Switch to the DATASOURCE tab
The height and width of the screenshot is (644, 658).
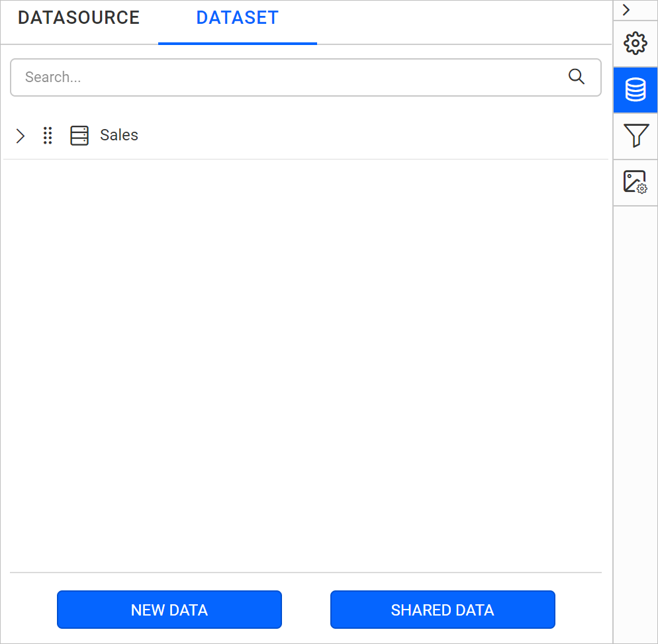coord(79,18)
